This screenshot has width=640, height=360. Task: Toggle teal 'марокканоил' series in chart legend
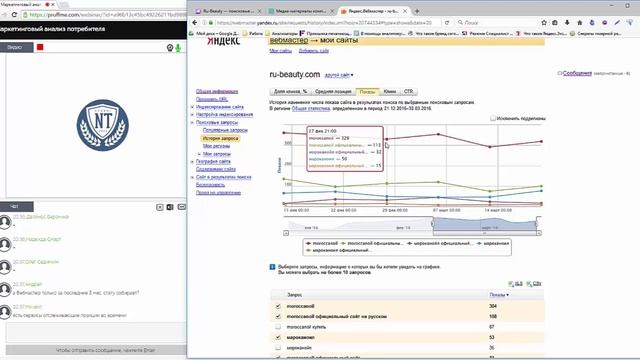[493, 243]
